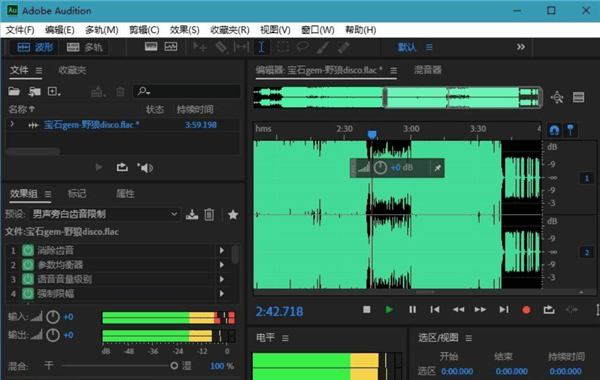Screen dimensions: 600x380
Task: Switch to the 属性 tab
Action: click(125, 194)
